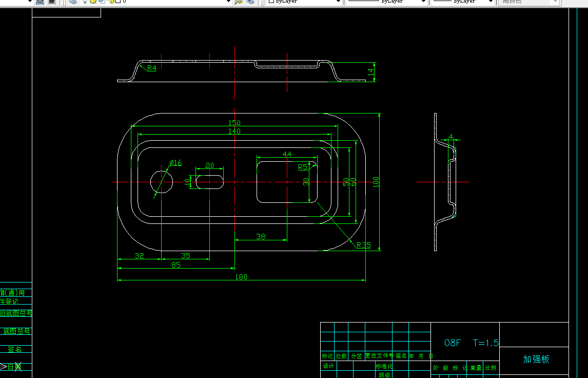
Task: Select the R5 radius label
Action: (303, 167)
